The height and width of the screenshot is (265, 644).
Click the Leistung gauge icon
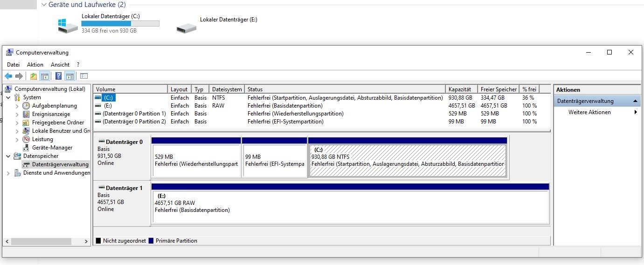(x=27, y=139)
